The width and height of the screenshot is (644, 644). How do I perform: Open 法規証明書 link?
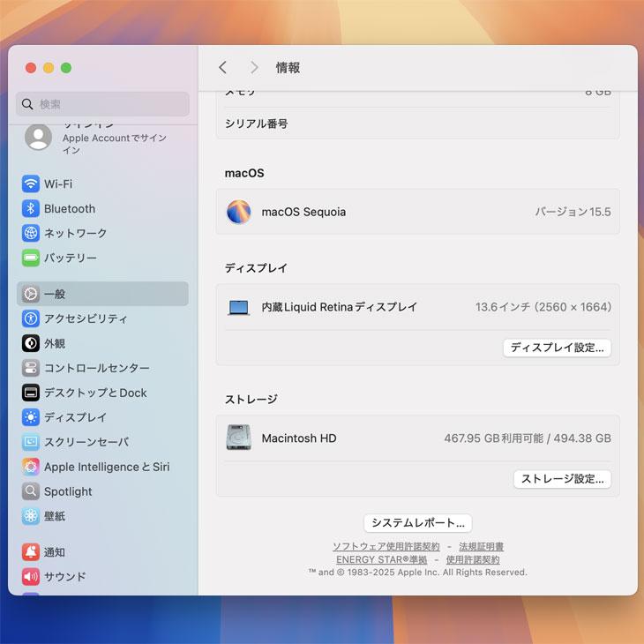click(x=481, y=547)
